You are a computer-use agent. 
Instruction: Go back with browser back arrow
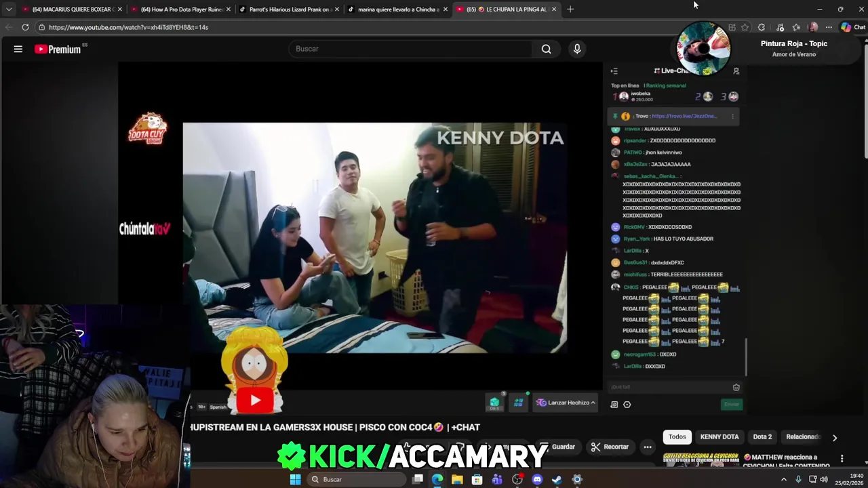click(9, 27)
